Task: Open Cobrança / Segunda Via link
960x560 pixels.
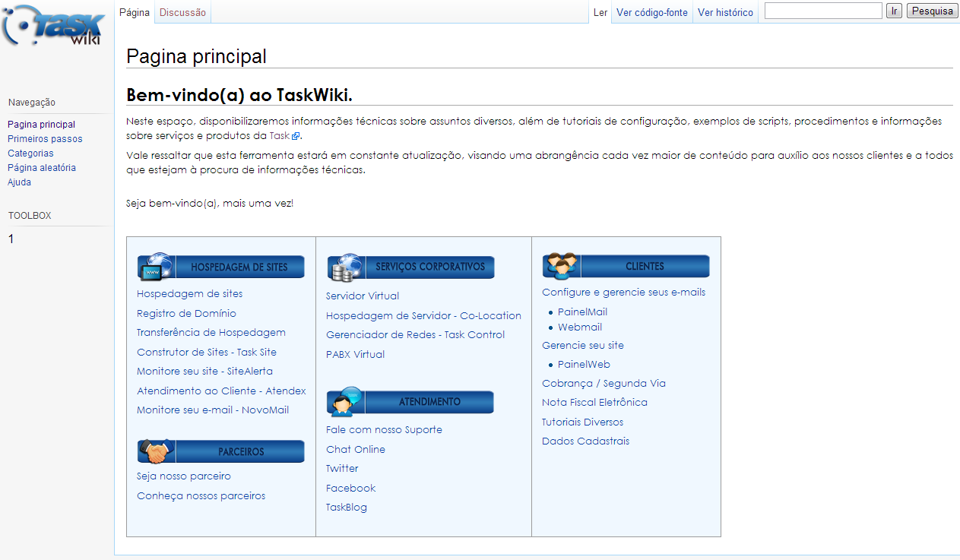Action: click(x=604, y=383)
